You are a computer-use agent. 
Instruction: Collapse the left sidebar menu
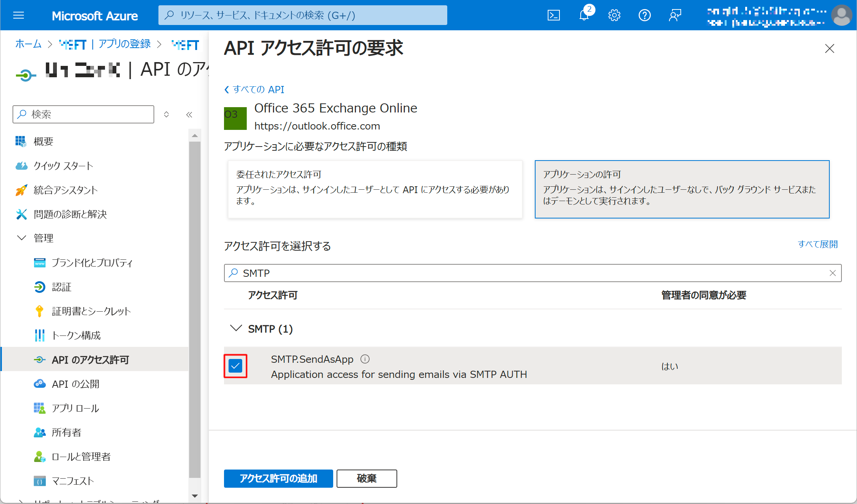coord(189,114)
